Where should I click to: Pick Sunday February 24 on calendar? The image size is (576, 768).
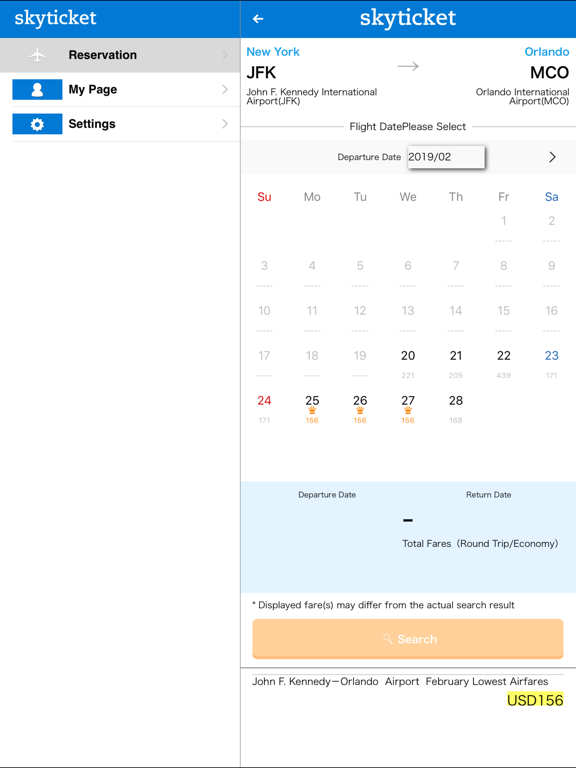click(264, 408)
